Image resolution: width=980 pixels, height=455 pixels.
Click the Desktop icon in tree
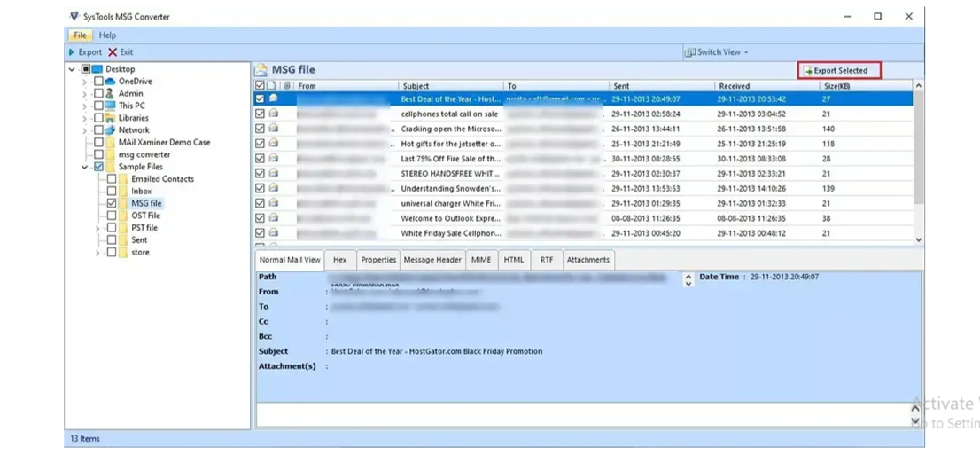[97, 69]
